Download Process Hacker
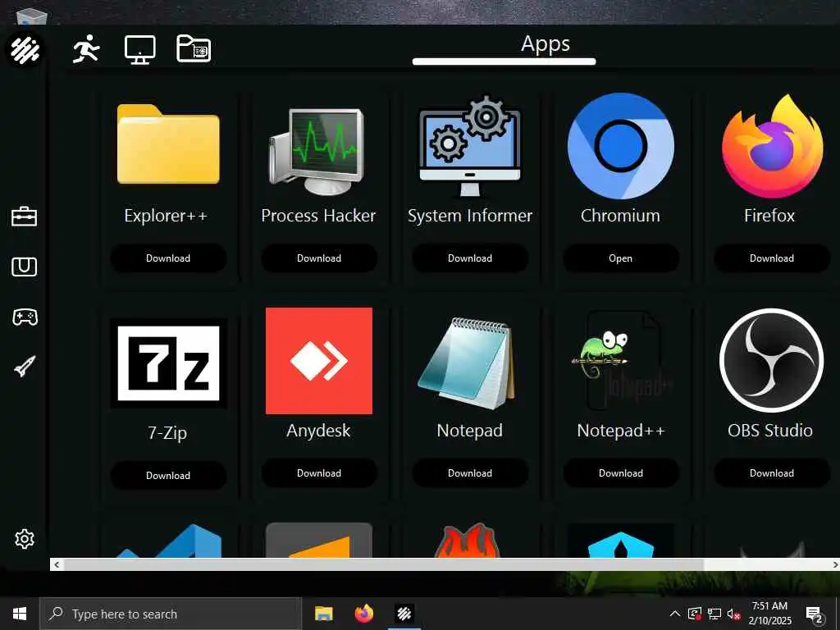840x630 pixels. pos(319,258)
